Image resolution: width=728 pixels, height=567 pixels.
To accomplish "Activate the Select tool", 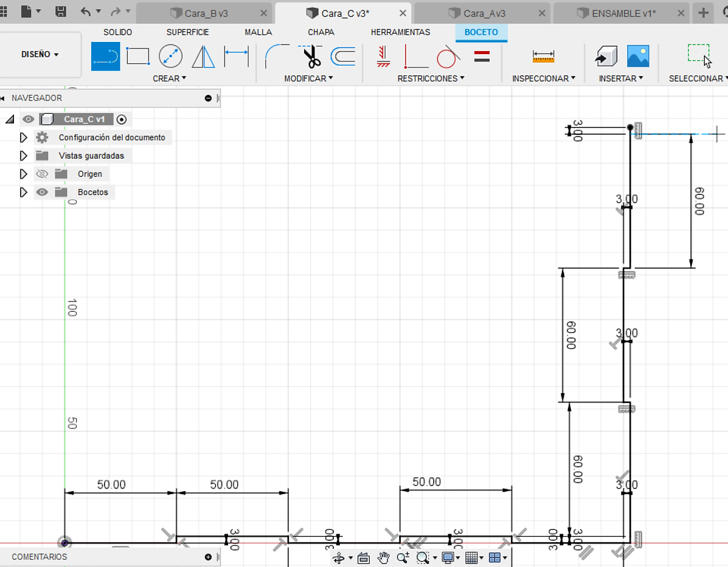I will tap(699, 56).
